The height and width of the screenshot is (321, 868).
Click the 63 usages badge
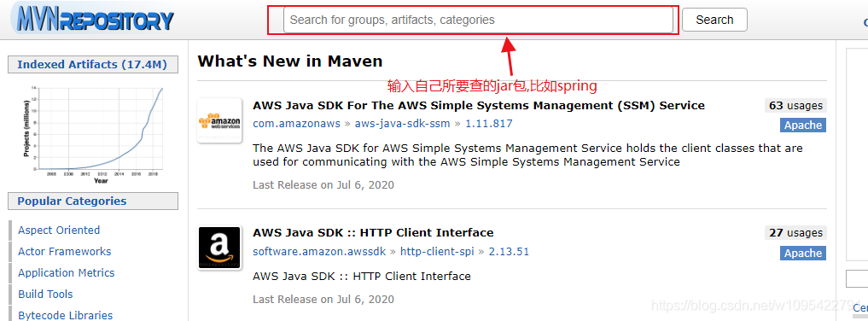point(795,105)
